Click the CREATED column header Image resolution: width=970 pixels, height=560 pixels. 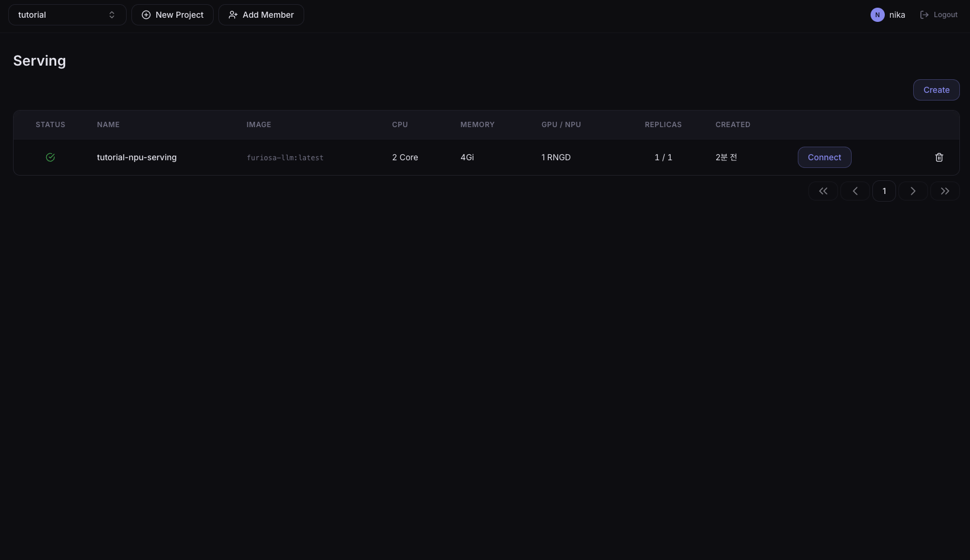click(x=733, y=125)
